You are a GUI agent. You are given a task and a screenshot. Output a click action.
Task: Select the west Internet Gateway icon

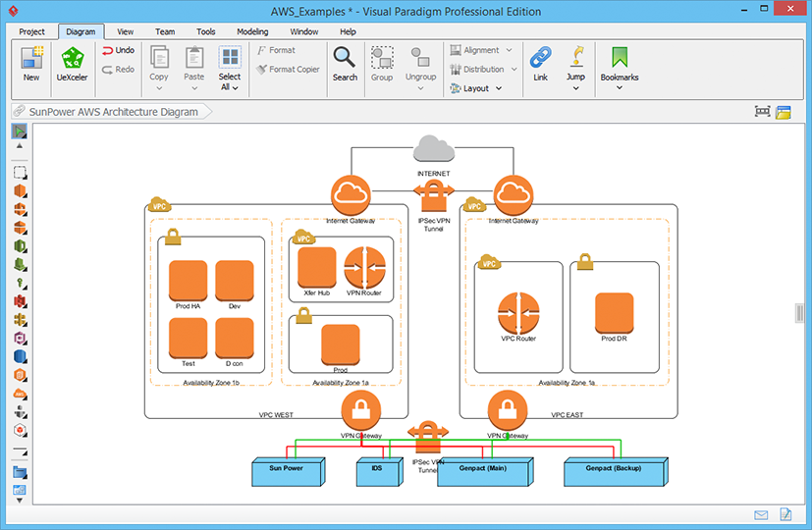click(352, 195)
